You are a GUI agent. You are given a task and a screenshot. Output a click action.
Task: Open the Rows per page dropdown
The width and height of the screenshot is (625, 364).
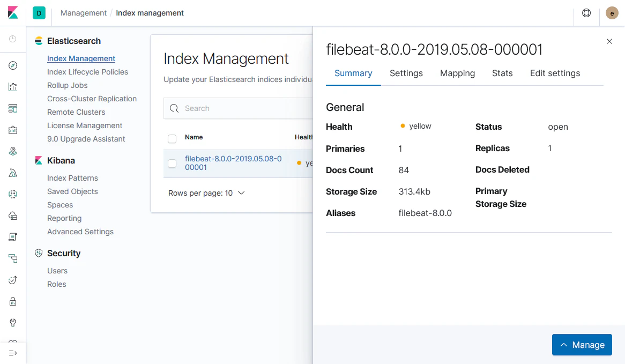[206, 193]
